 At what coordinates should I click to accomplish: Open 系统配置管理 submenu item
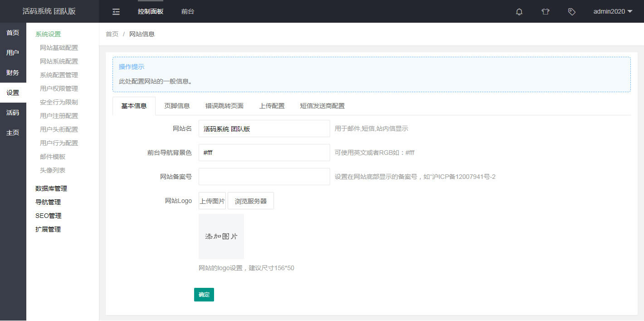59,75
